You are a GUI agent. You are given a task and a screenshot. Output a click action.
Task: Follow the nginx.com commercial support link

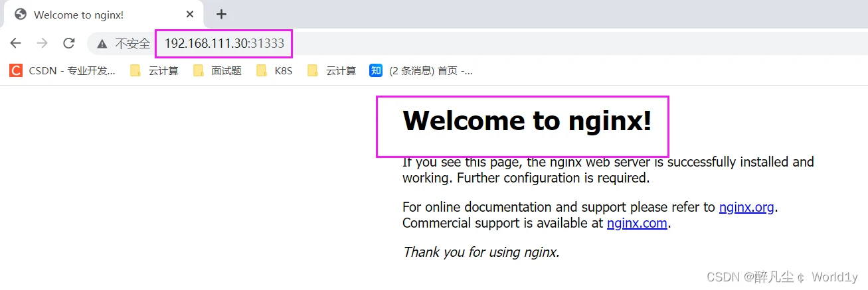637,223
